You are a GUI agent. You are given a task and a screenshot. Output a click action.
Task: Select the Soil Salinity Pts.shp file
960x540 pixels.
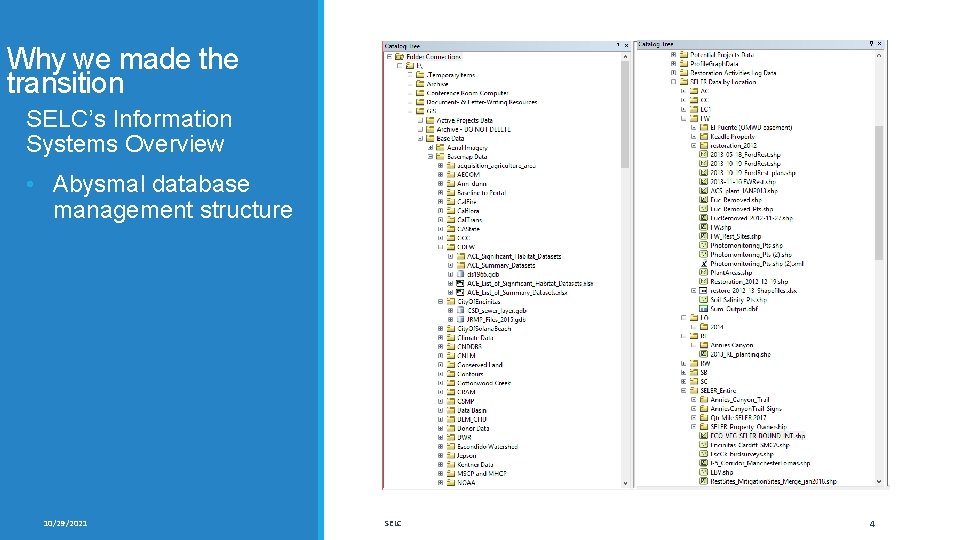[x=738, y=300]
